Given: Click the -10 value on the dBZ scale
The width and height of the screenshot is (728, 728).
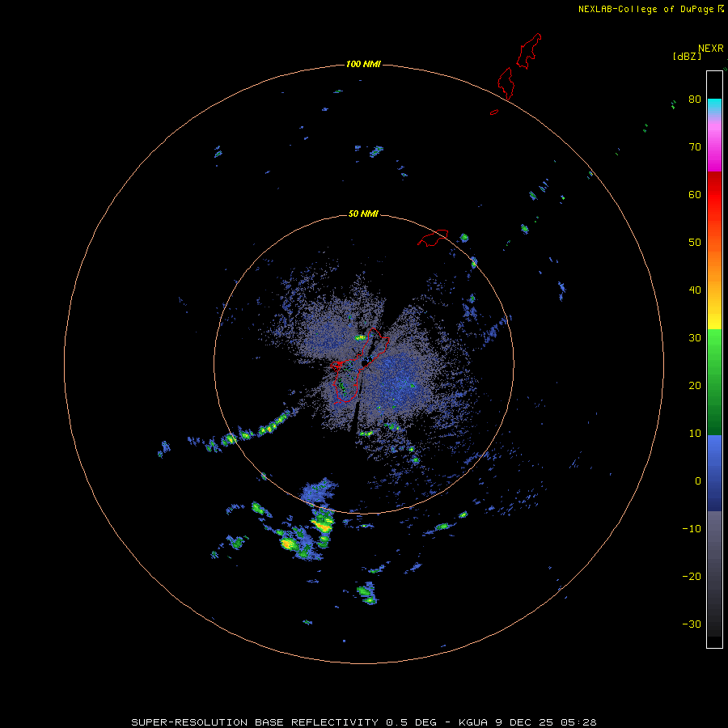Looking at the screenshot, I should [x=692, y=528].
